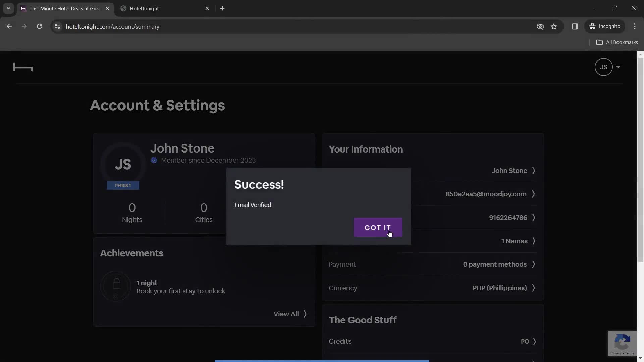Go back to previous page
The height and width of the screenshot is (362, 644).
(9, 26)
